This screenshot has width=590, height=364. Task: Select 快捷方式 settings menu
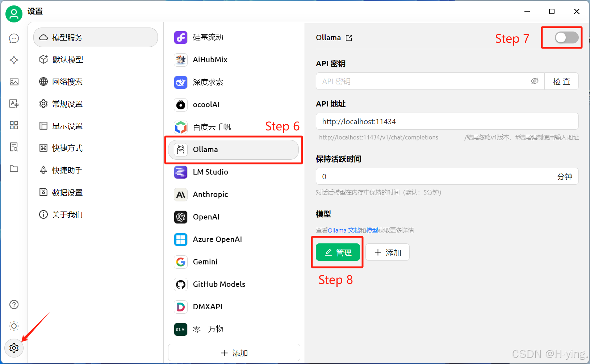click(x=96, y=148)
